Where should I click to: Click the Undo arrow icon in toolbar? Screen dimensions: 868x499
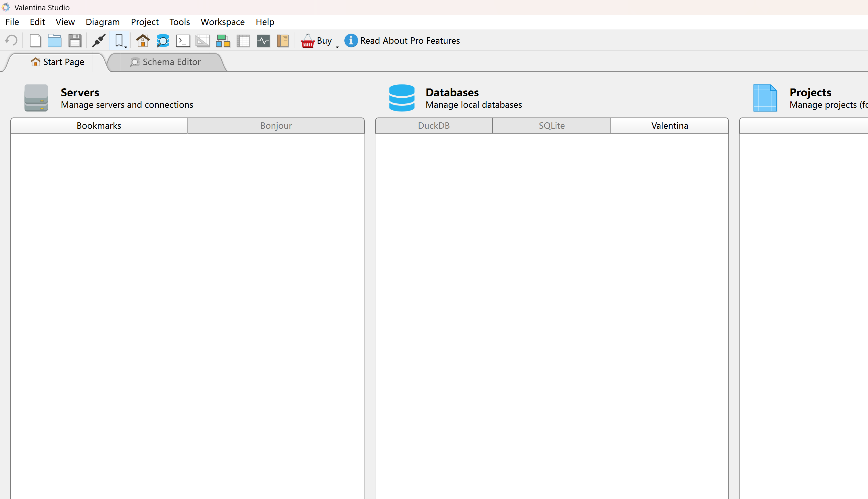[11, 41]
